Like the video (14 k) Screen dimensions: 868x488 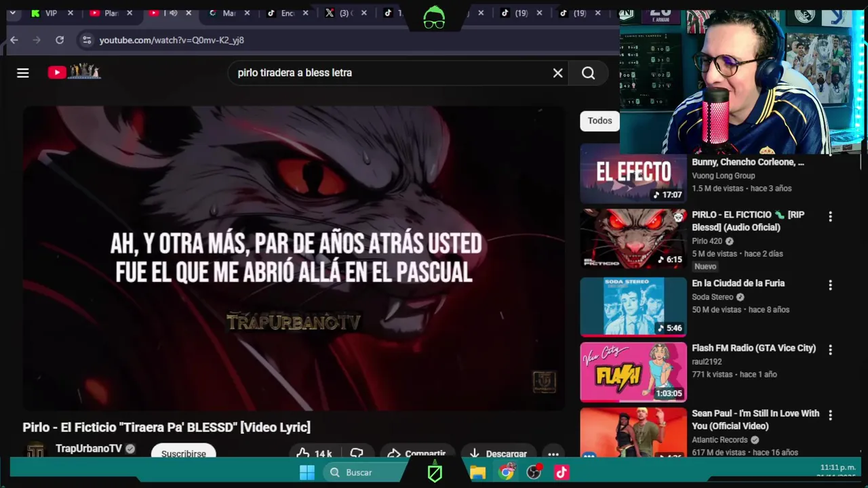click(314, 453)
